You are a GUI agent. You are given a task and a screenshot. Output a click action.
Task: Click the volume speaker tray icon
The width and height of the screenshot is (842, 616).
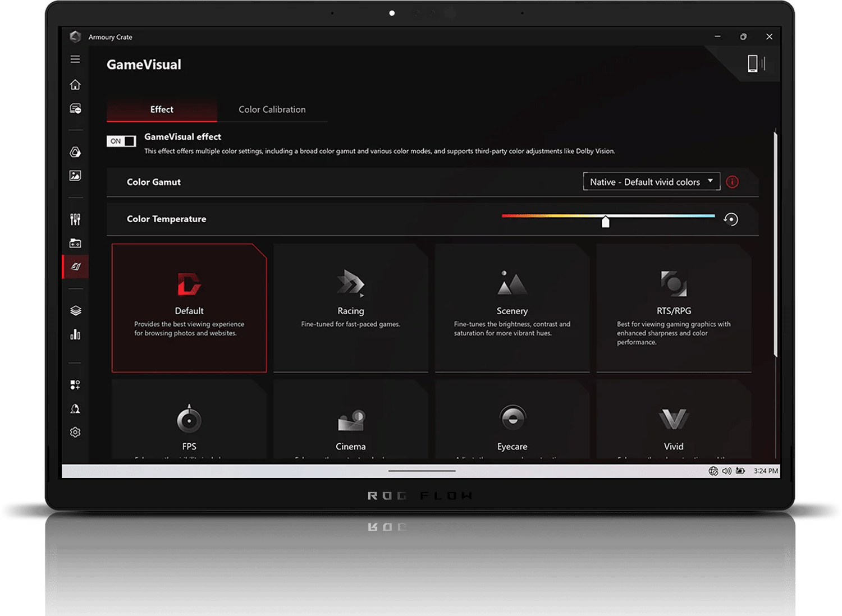click(x=726, y=471)
